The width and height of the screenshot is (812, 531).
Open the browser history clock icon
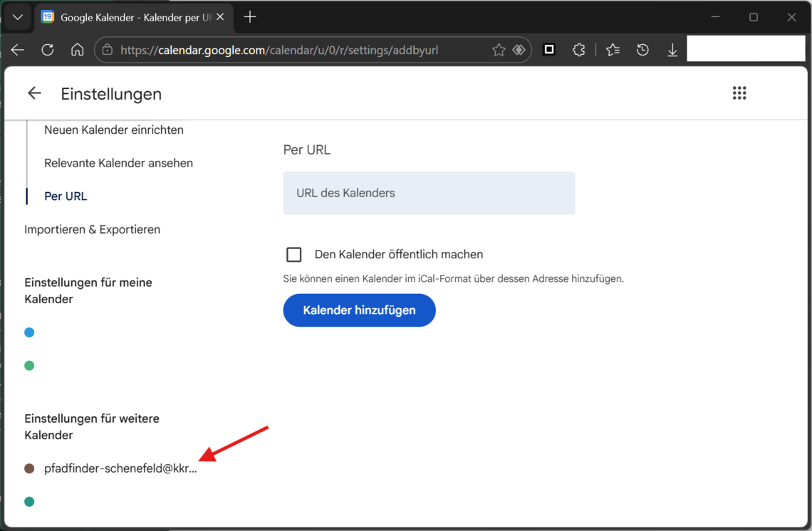(642, 50)
